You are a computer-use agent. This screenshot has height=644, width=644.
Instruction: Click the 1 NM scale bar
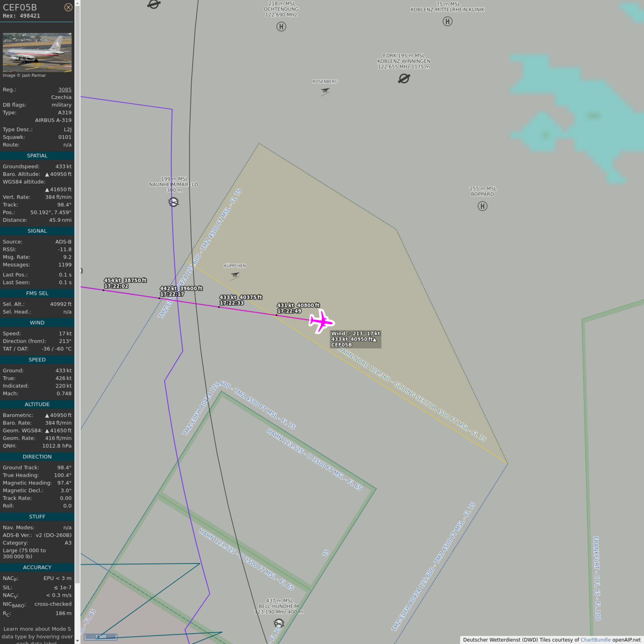(101, 637)
